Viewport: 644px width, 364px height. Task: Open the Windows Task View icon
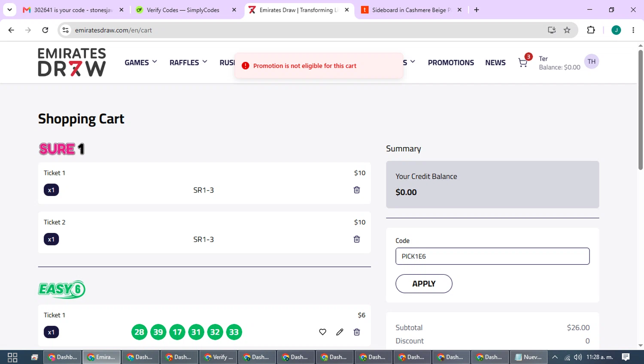pos(12,357)
